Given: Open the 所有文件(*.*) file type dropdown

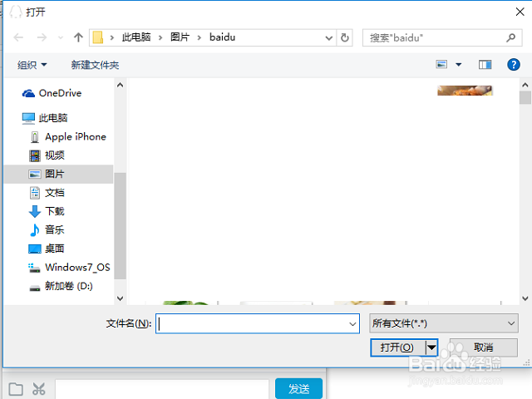Looking at the screenshot, I should click(x=444, y=323).
